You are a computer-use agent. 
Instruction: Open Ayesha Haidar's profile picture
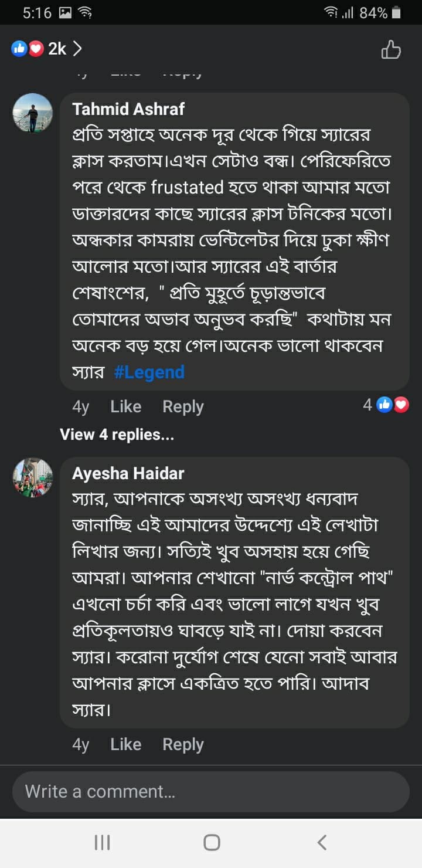coord(33,477)
